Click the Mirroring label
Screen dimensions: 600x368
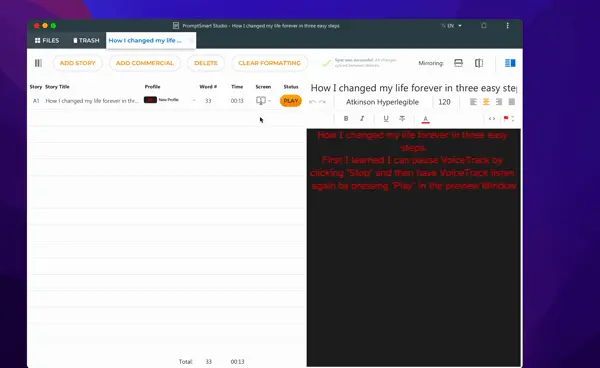point(431,63)
